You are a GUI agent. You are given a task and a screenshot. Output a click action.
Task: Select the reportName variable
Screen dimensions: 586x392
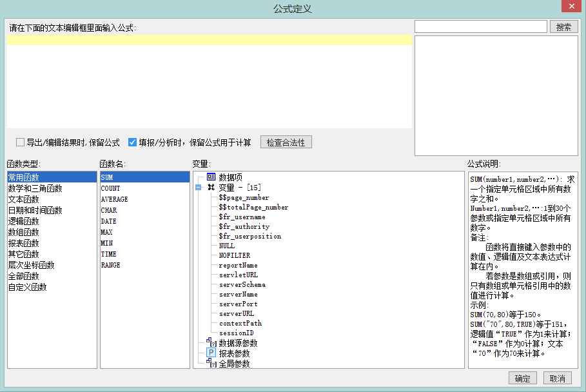(238, 265)
